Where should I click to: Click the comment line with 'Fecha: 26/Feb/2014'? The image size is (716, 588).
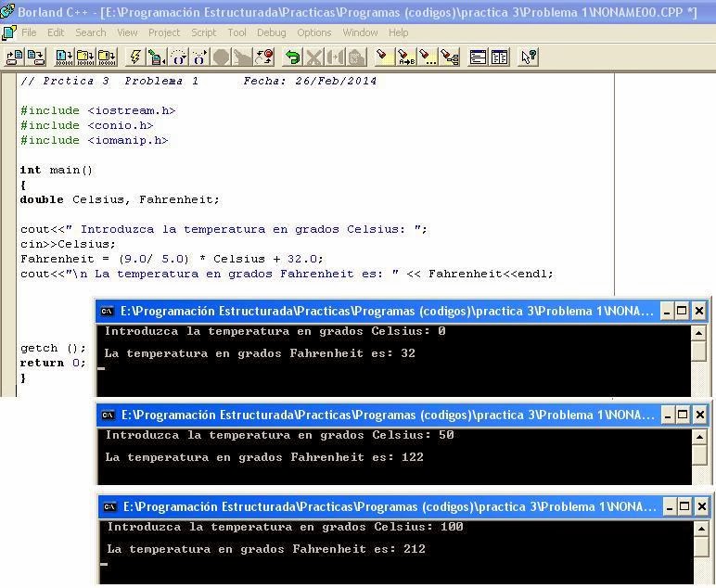click(x=198, y=82)
